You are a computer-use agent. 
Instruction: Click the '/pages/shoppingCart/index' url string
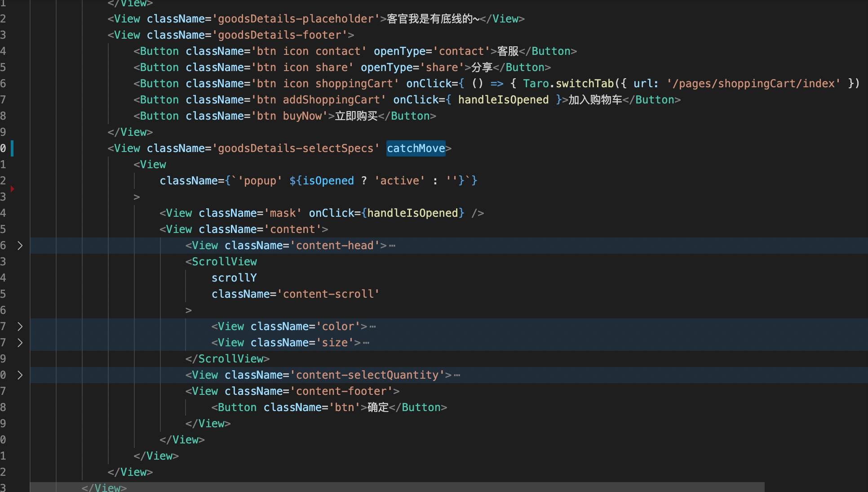pos(753,84)
